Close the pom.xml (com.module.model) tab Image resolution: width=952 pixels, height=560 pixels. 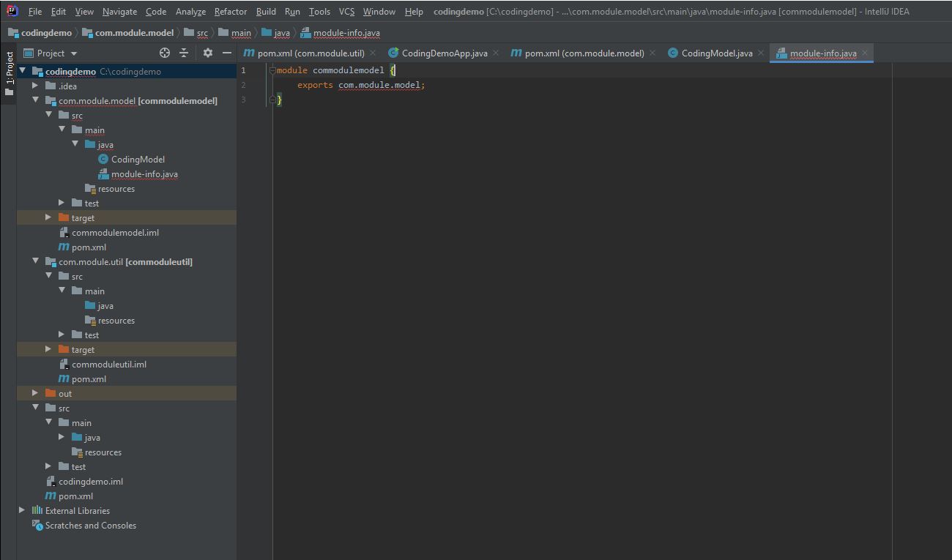[652, 53]
